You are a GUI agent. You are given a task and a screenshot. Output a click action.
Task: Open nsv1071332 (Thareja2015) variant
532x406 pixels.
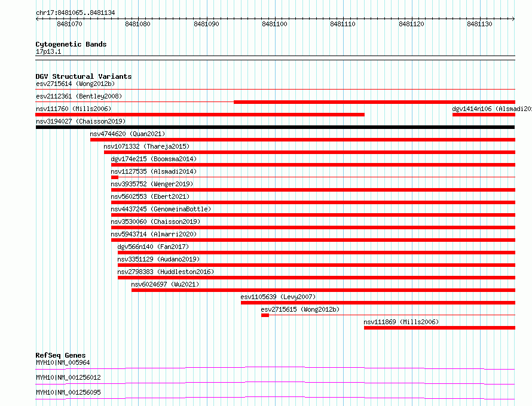click(146, 146)
